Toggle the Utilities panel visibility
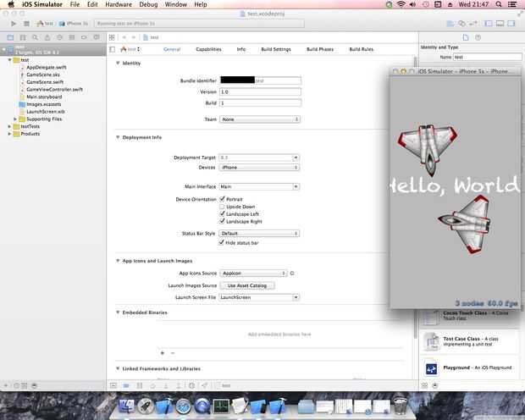Viewport: 525px width, 420px height. (x=511, y=24)
